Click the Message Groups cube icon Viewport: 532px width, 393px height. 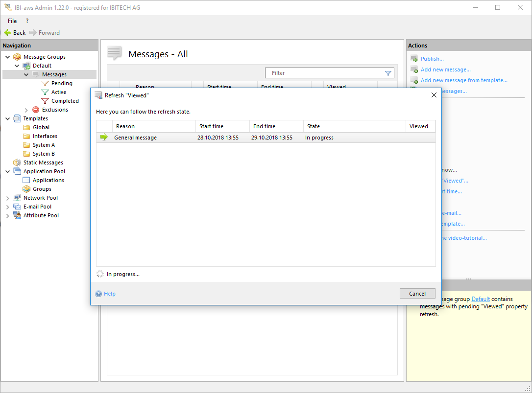coord(17,57)
